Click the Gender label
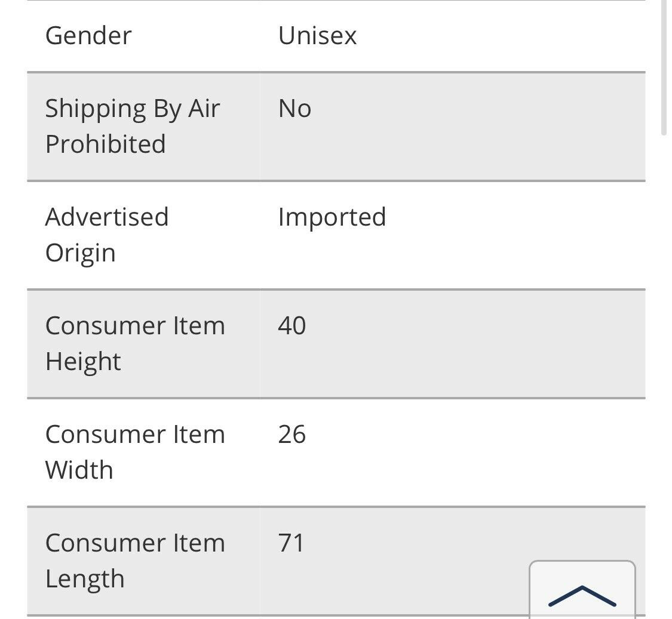The height and width of the screenshot is (619, 672). click(88, 36)
